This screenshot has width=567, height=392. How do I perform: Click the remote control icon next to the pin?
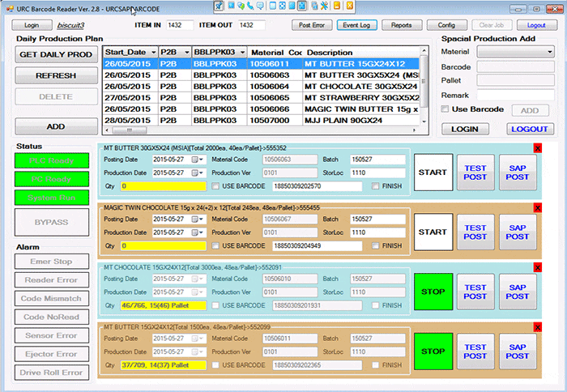(x=232, y=6)
